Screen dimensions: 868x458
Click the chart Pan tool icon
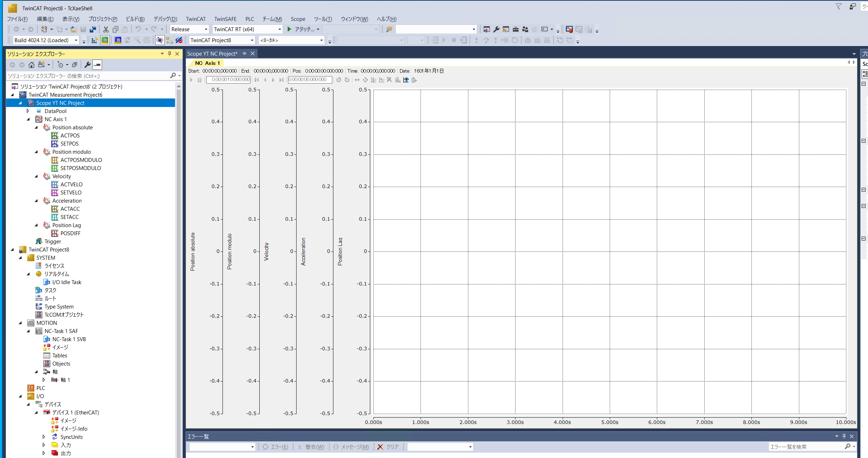coord(365,80)
